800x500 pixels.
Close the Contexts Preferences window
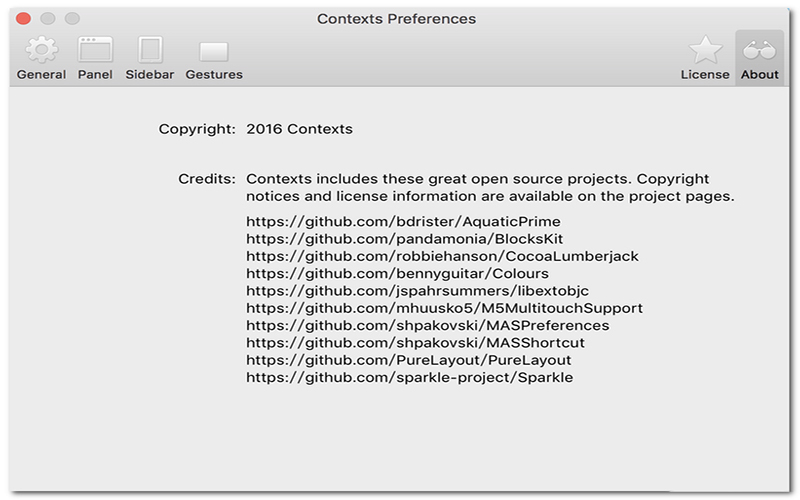click(x=24, y=19)
